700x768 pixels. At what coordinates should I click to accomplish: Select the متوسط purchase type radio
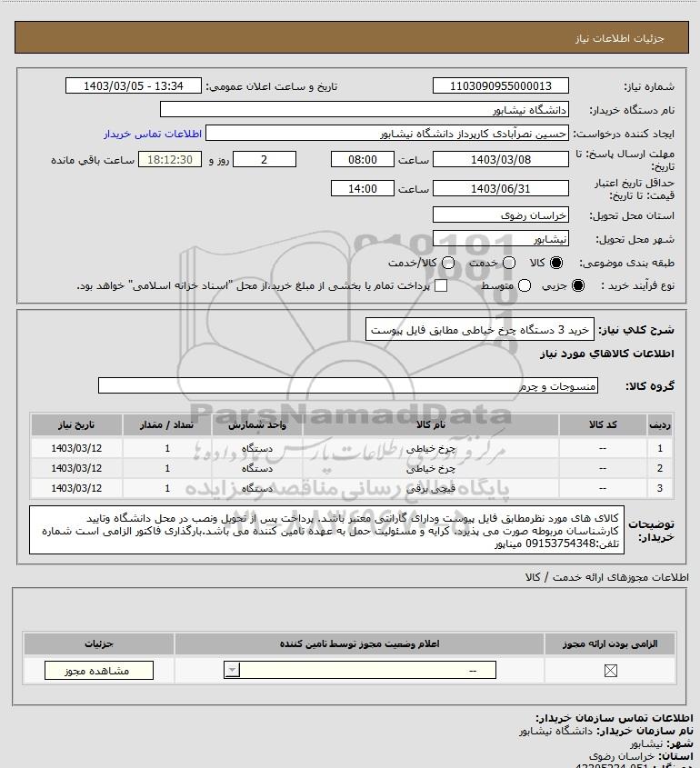[x=525, y=285]
